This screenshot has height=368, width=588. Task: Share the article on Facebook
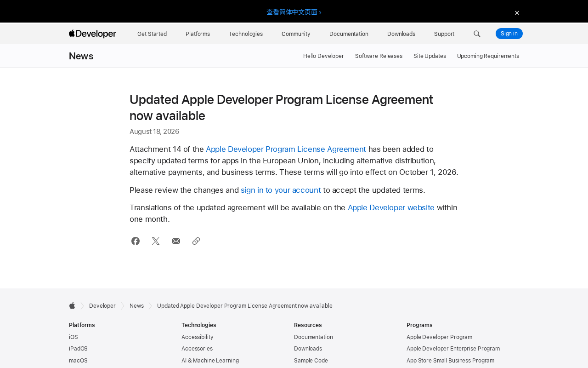pos(136,241)
